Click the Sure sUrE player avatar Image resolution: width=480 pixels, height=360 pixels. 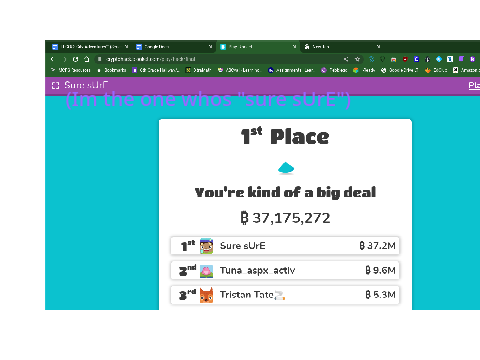206,246
